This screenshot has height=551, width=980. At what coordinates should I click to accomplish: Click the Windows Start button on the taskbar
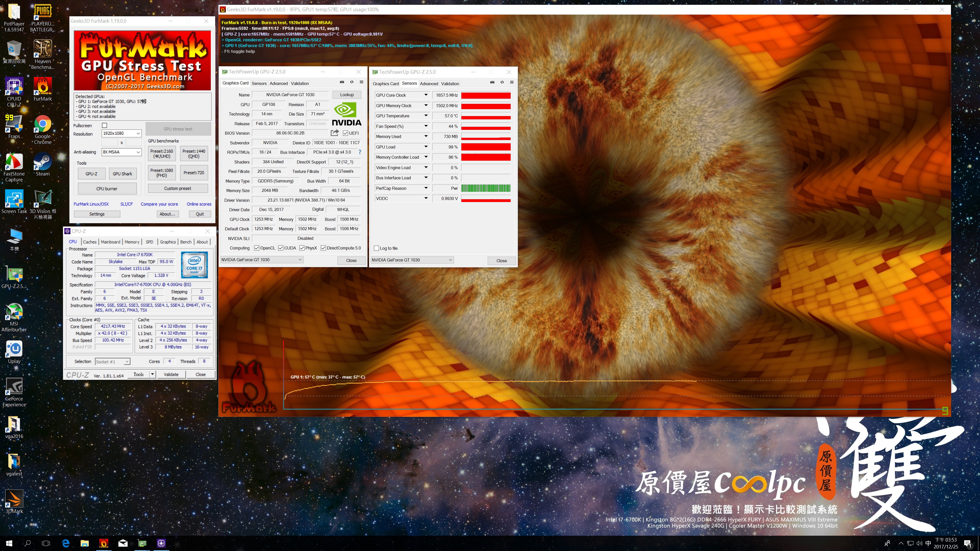9,543
